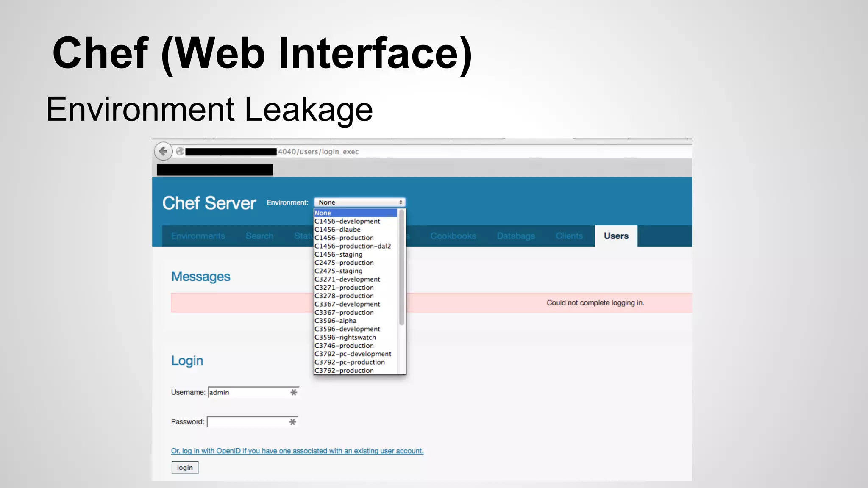Choose C3367-development option

355,304
